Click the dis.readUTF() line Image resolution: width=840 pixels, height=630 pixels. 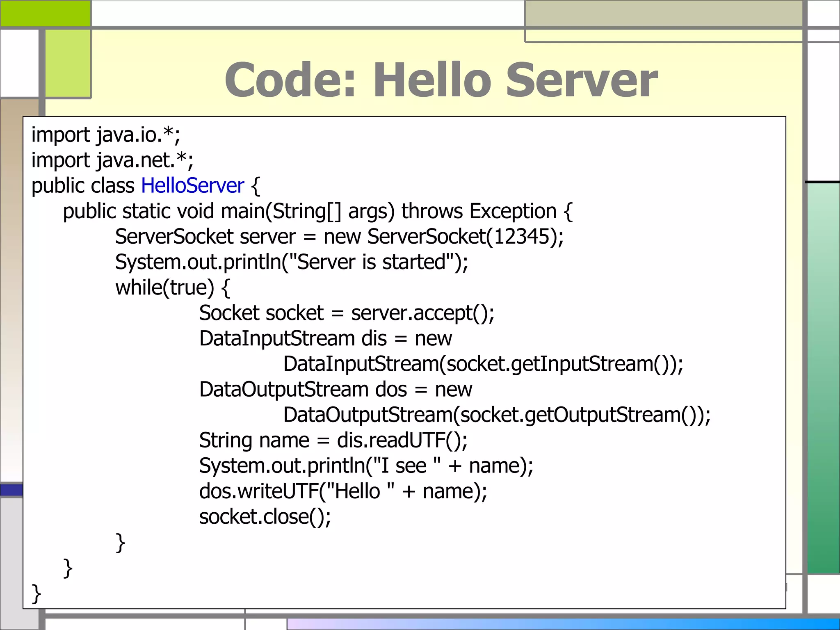point(333,441)
